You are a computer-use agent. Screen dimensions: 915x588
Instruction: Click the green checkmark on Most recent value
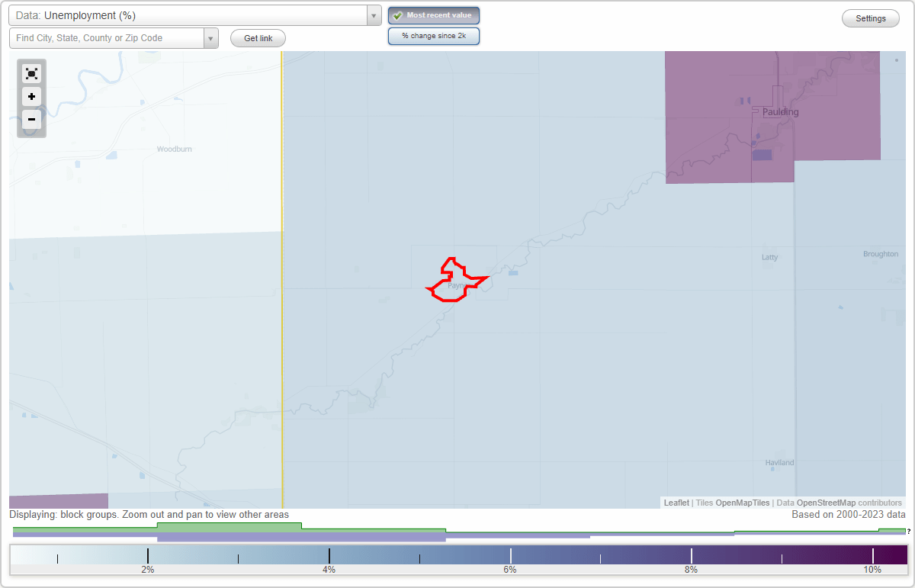click(397, 15)
